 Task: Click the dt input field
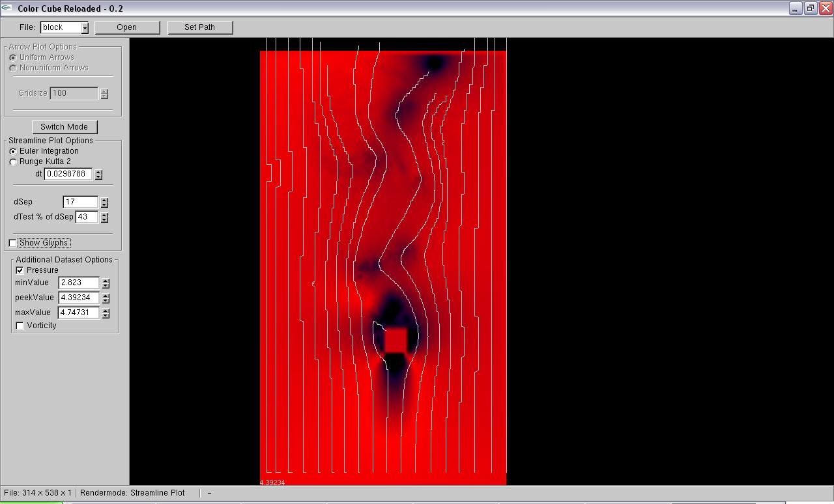pyautogui.click(x=68, y=175)
